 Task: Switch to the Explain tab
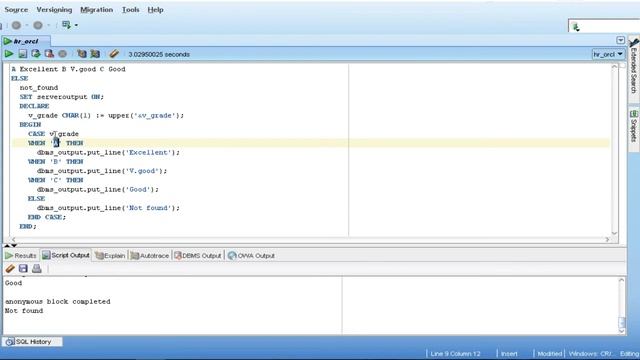pos(110,256)
